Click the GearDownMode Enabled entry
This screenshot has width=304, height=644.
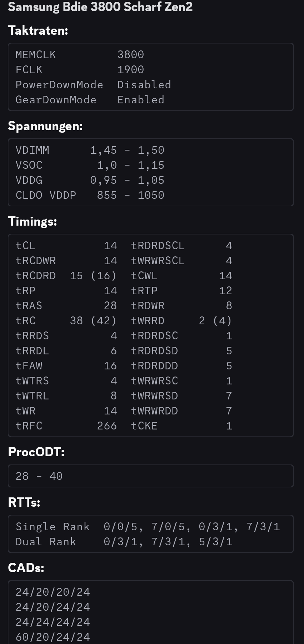(x=90, y=99)
